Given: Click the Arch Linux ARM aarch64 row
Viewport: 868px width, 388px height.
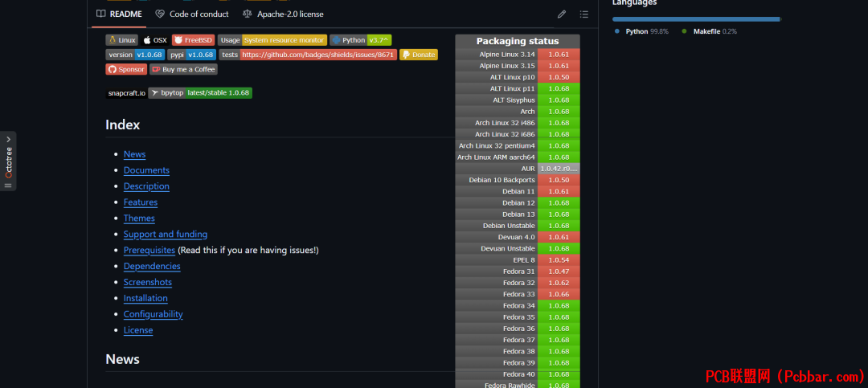Looking at the screenshot, I should [x=518, y=157].
